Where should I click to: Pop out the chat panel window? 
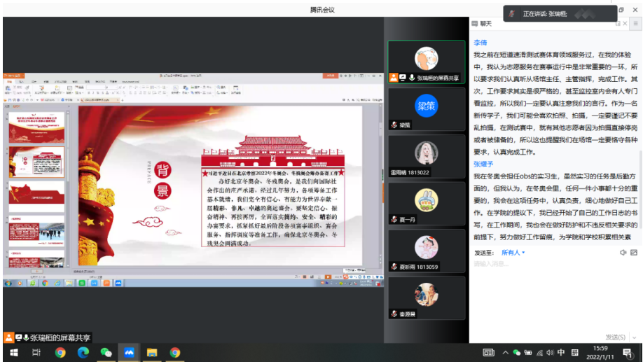coord(618,24)
